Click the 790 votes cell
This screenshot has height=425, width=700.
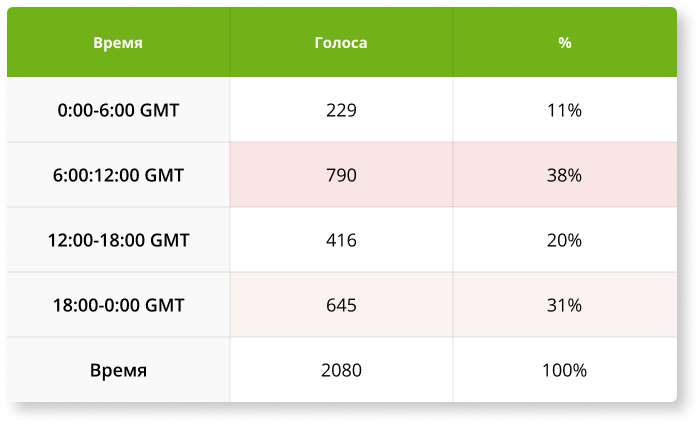342,175
